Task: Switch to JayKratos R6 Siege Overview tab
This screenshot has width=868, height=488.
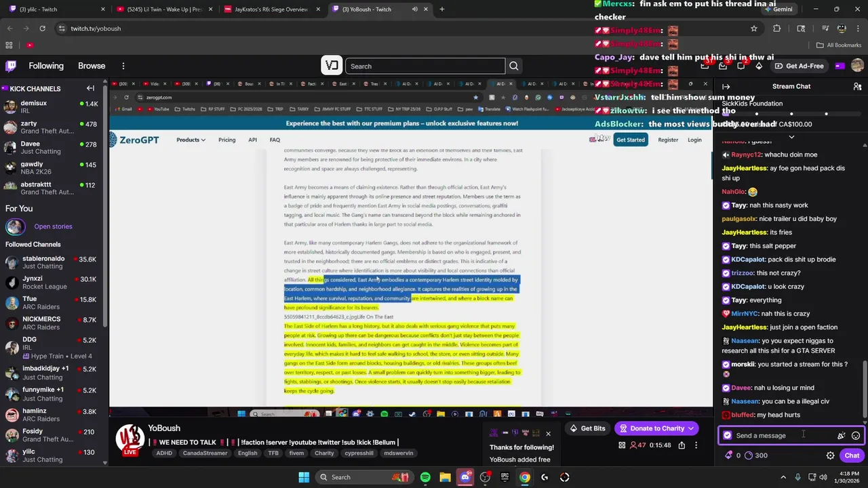Action: click(273, 9)
